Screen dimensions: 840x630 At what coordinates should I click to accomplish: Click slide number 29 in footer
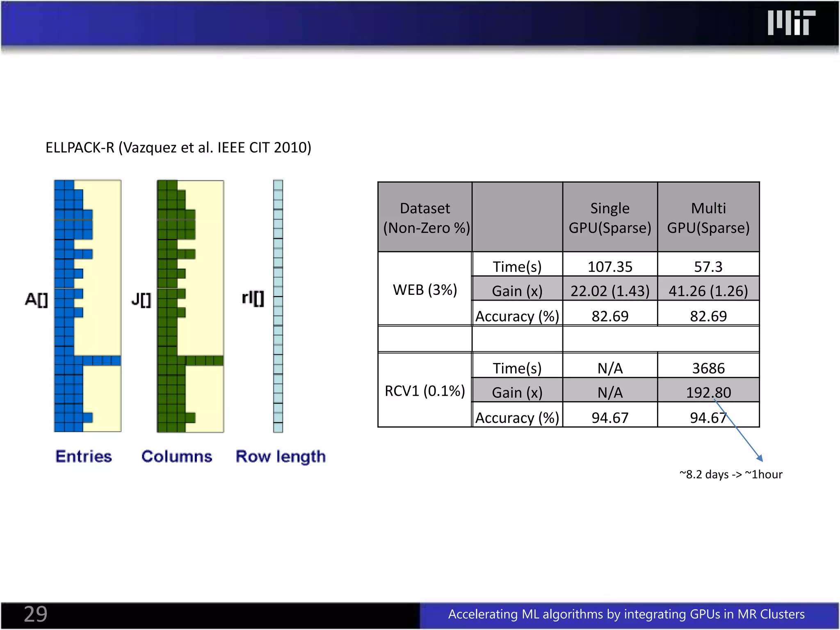pos(36,614)
